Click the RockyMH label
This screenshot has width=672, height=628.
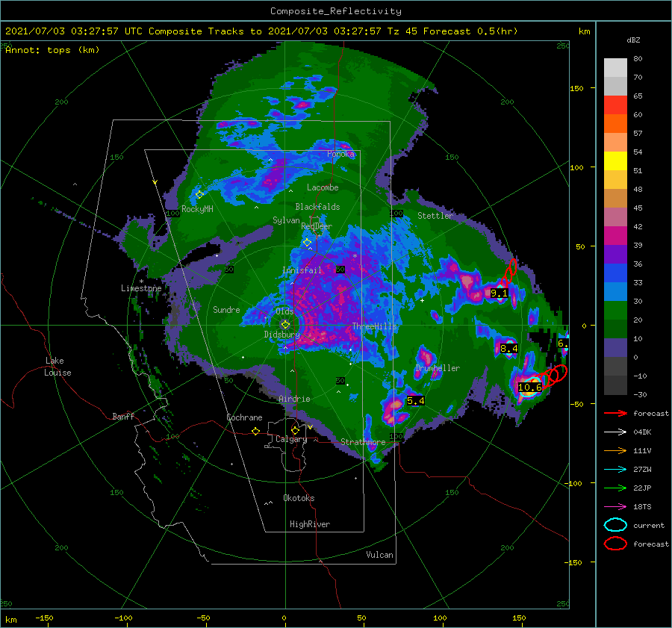pyautogui.click(x=197, y=209)
